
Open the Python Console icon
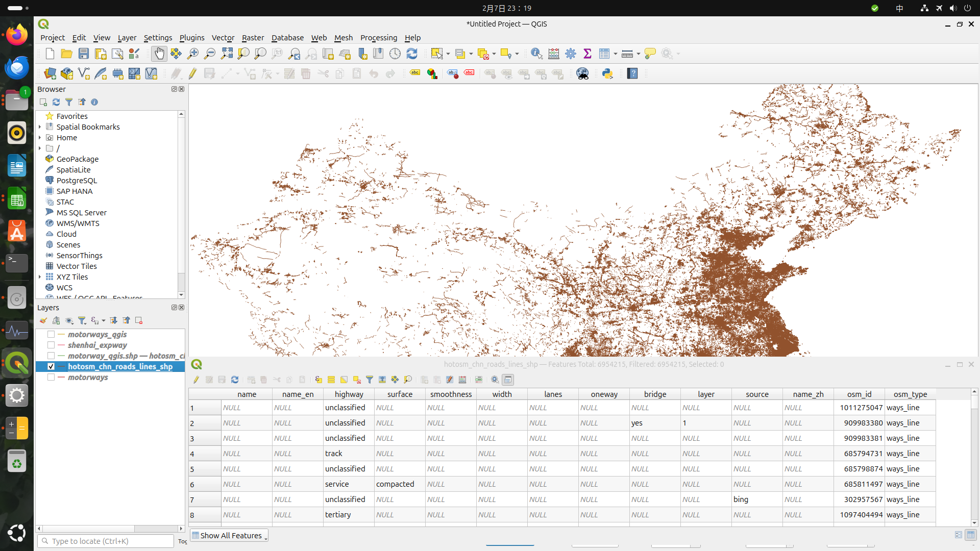(607, 73)
